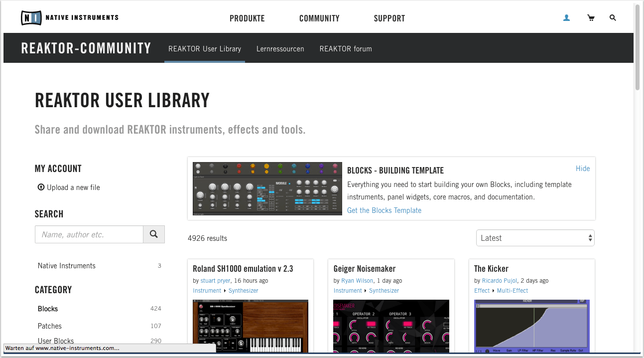Image resolution: width=644 pixels, height=358 pixels.
Task: Select the Blocks category filter
Action: pos(48,309)
